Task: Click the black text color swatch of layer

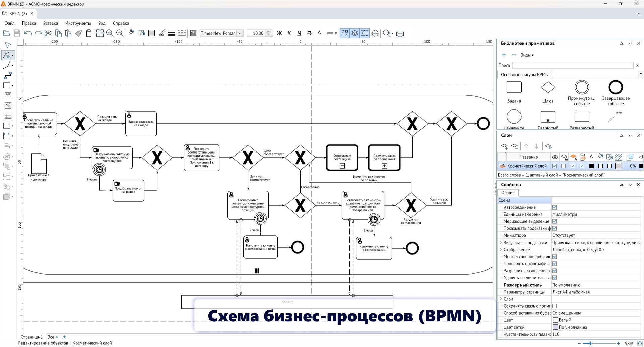Action: point(591,166)
